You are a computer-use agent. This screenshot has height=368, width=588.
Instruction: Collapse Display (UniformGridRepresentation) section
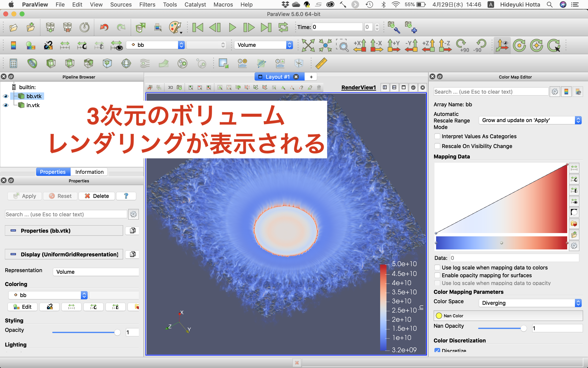(64, 254)
